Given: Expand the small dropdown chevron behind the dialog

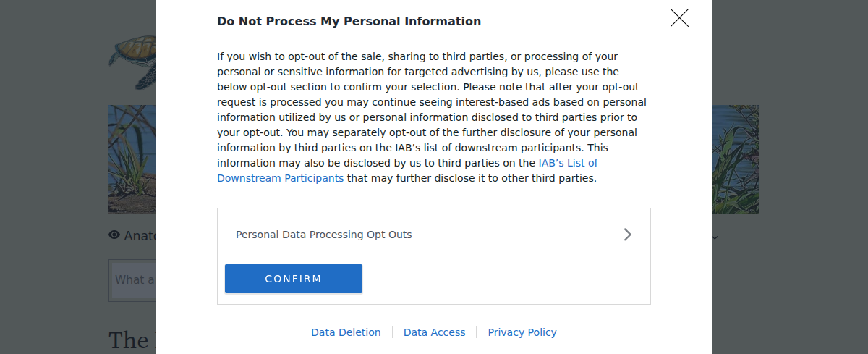Looking at the screenshot, I should click(715, 237).
